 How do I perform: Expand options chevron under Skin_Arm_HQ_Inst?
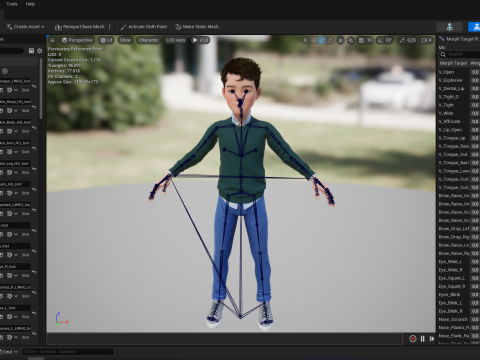[16, 152]
